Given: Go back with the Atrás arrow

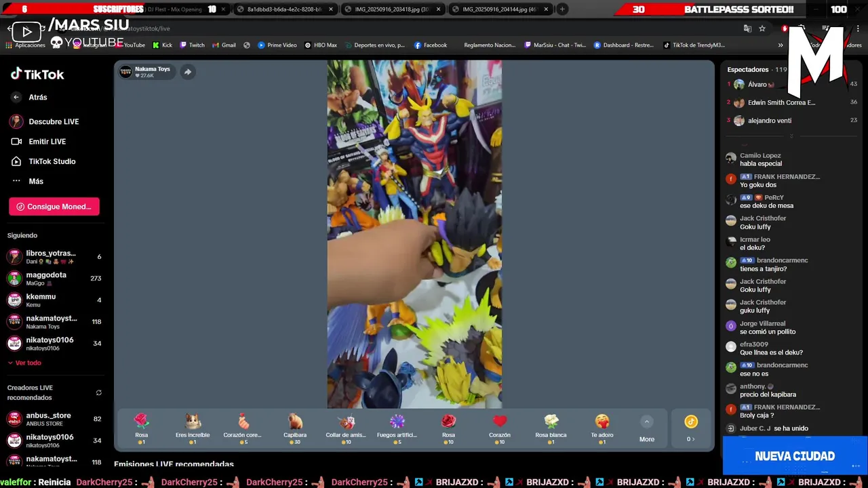Looking at the screenshot, I should pyautogui.click(x=16, y=98).
